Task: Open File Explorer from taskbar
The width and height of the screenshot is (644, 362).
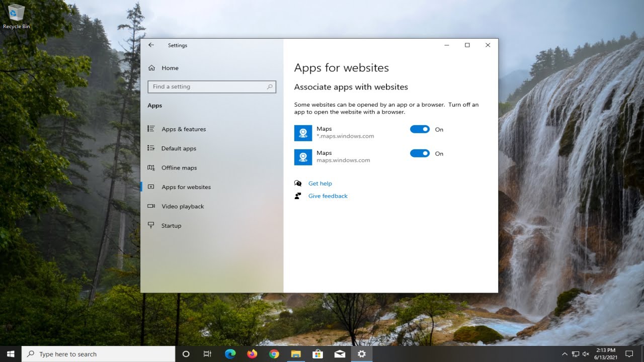Action: [296, 354]
